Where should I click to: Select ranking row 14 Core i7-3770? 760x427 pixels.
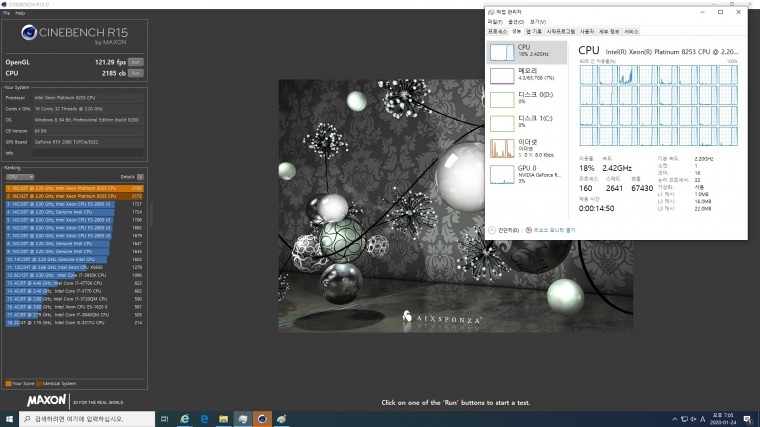(75, 291)
